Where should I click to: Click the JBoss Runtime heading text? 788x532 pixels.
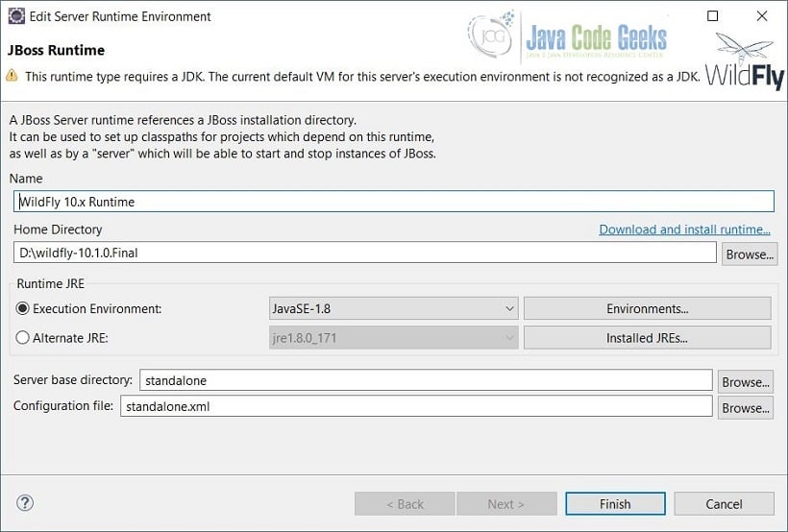(x=57, y=50)
